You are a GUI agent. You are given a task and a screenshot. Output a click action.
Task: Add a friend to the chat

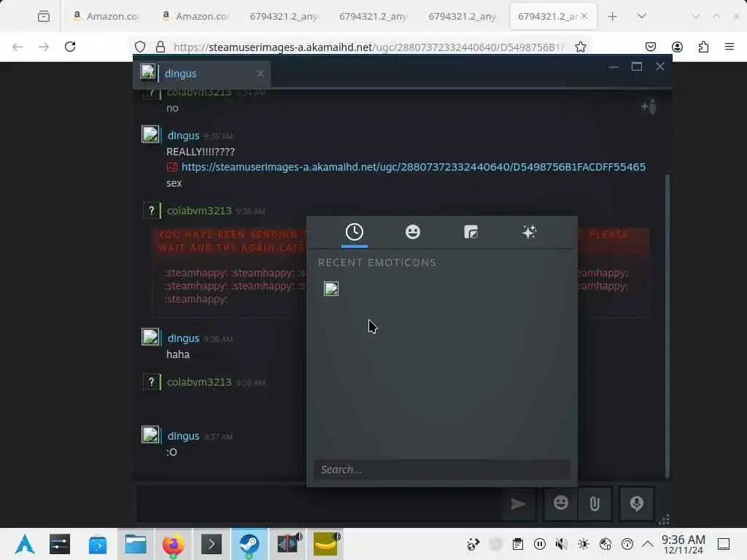click(649, 106)
